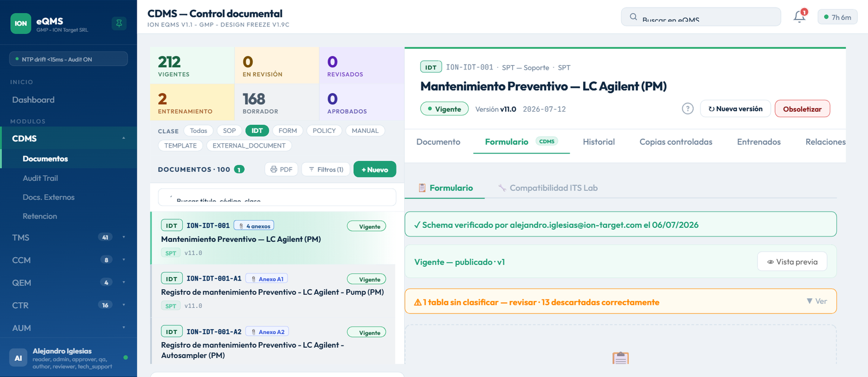Click the document list search field
The height and width of the screenshot is (377, 868).
click(277, 197)
